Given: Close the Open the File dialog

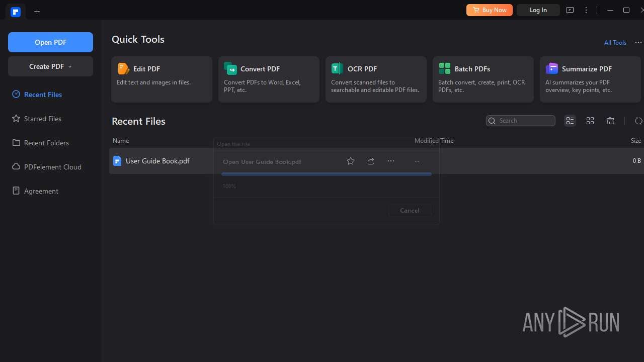Looking at the screenshot, I should (431, 144).
